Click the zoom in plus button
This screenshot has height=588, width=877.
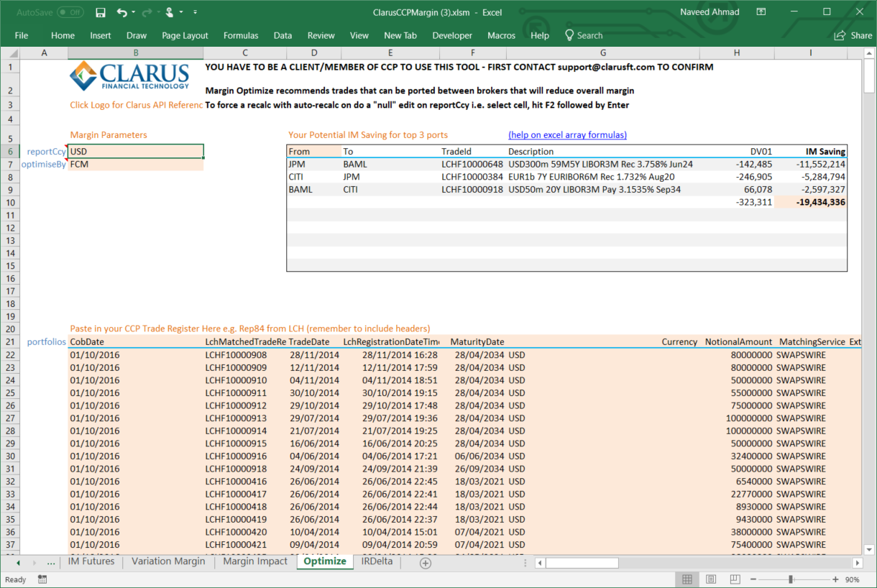[835, 579]
